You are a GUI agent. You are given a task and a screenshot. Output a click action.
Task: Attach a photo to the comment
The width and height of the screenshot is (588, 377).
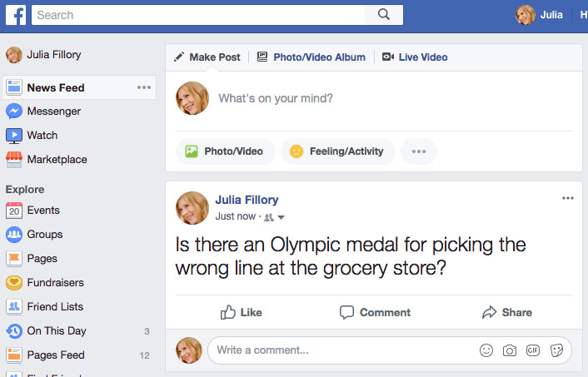click(x=510, y=351)
